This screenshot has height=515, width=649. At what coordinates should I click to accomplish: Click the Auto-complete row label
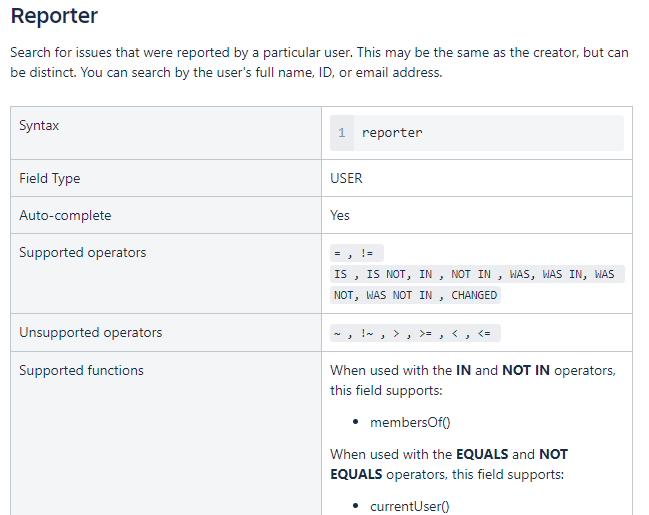(65, 215)
